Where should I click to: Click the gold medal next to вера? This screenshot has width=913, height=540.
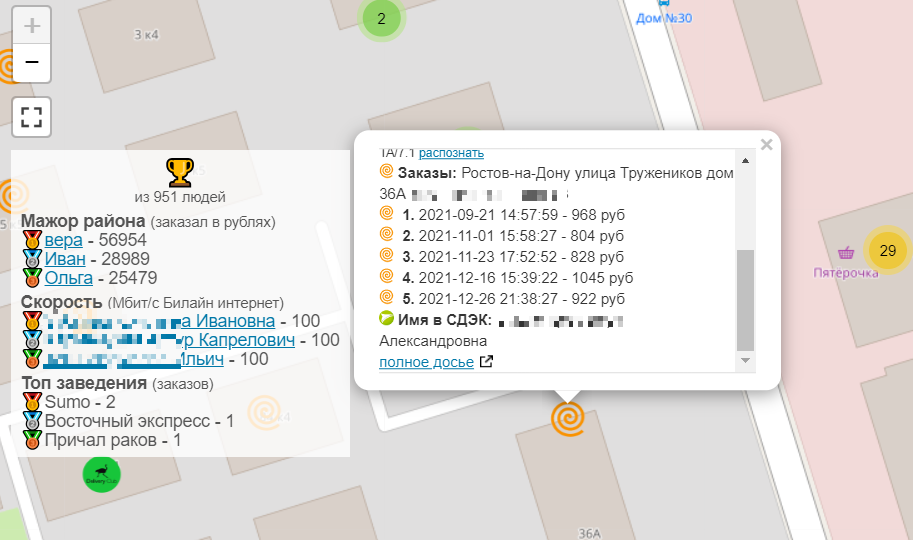pyautogui.click(x=32, y=239)
